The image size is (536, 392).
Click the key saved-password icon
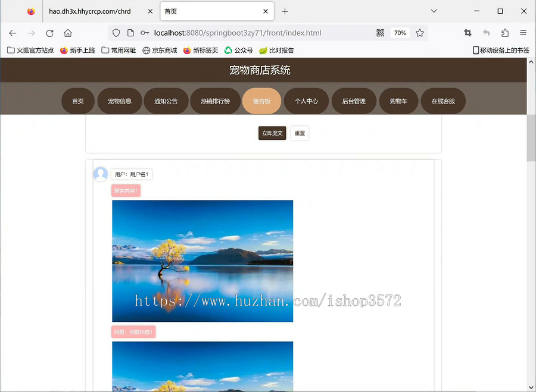(x=145, y=33)
